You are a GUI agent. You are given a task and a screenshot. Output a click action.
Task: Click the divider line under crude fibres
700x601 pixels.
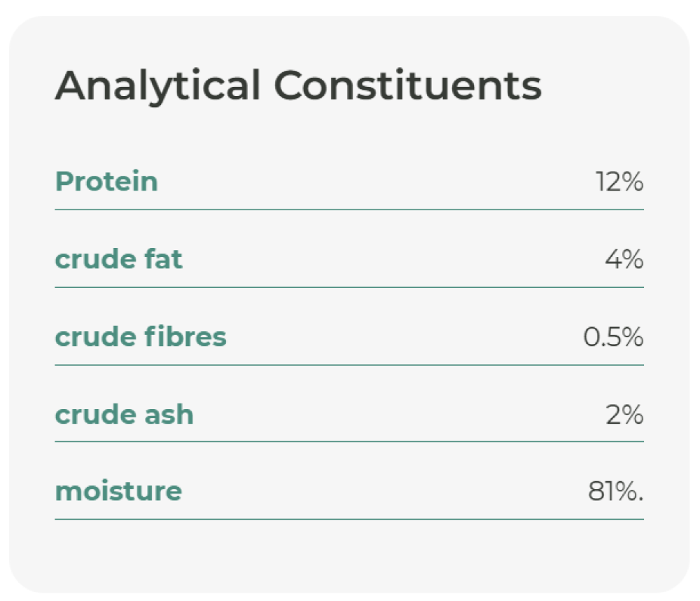[x=349, y=365]
